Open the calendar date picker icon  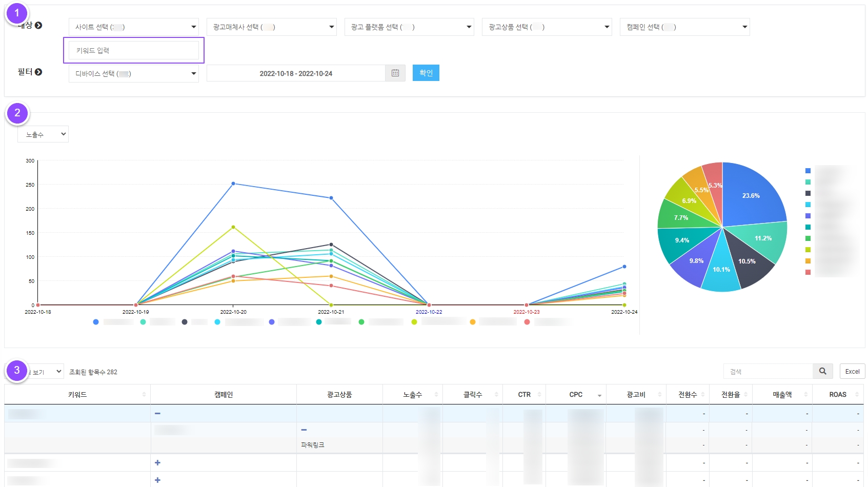point(395,73)
